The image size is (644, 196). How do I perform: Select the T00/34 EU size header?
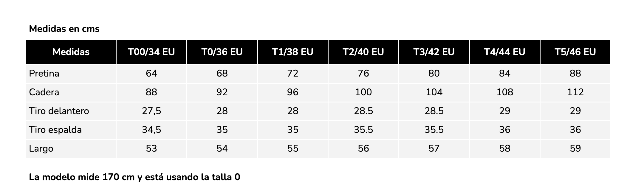151,52
